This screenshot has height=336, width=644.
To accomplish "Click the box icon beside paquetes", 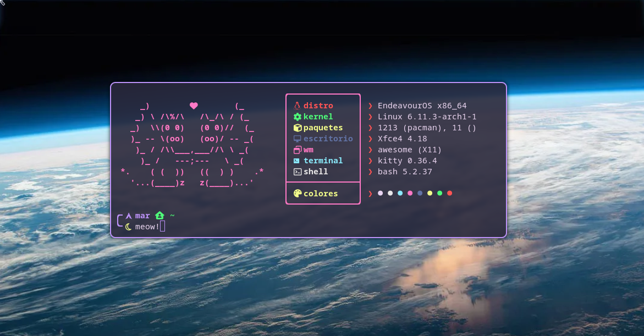I will point(298,128).
